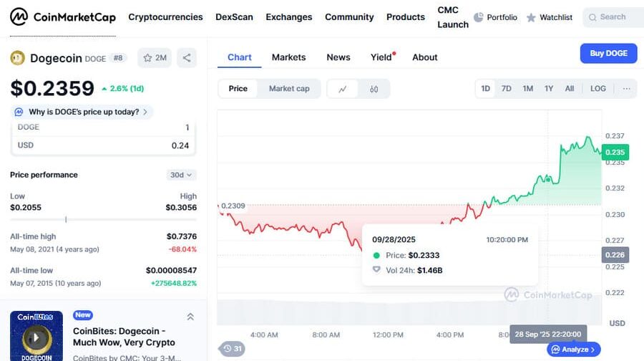Click the 2.6% (1d) change indicator
Image resolution: width=644 pixels, height=361 pixels.
(123, 88)
